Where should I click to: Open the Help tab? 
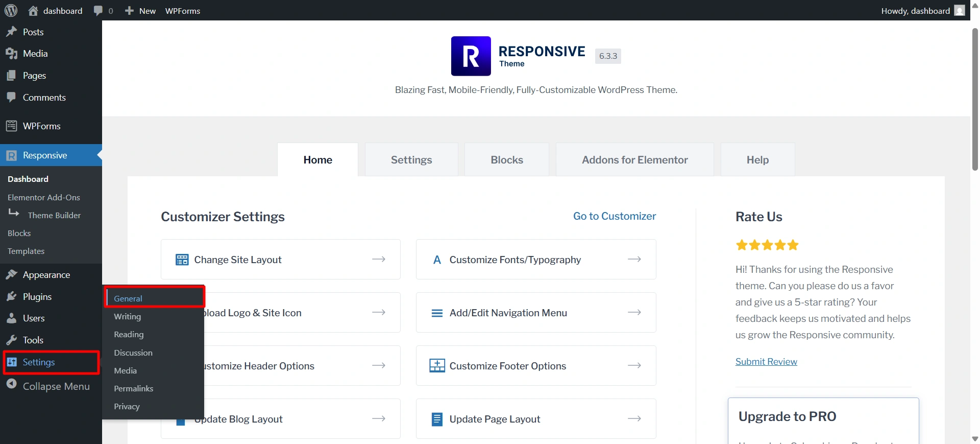(x=757, y=160)
